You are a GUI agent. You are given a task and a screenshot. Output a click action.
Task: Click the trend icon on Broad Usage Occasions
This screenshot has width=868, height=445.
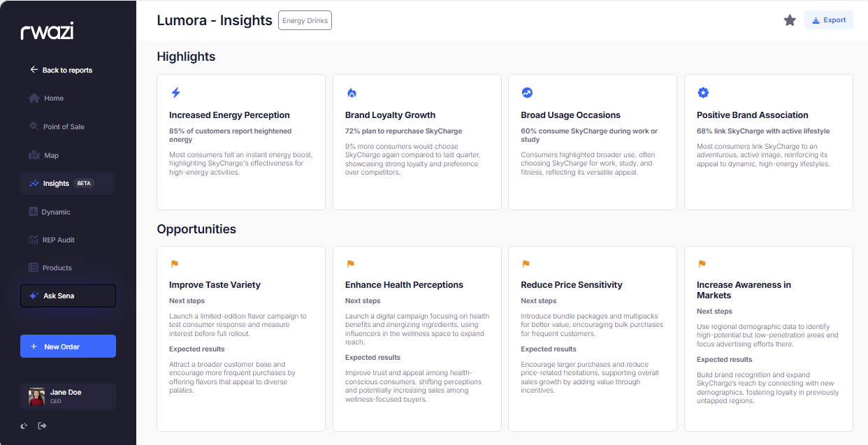tap(527, 92)
